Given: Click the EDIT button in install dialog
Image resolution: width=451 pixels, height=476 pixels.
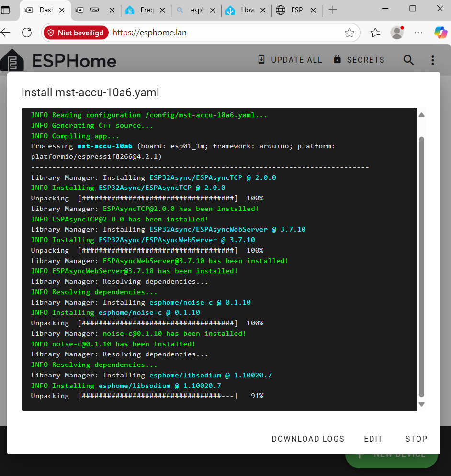Looking at the screenshot, I should pos(373,439).
